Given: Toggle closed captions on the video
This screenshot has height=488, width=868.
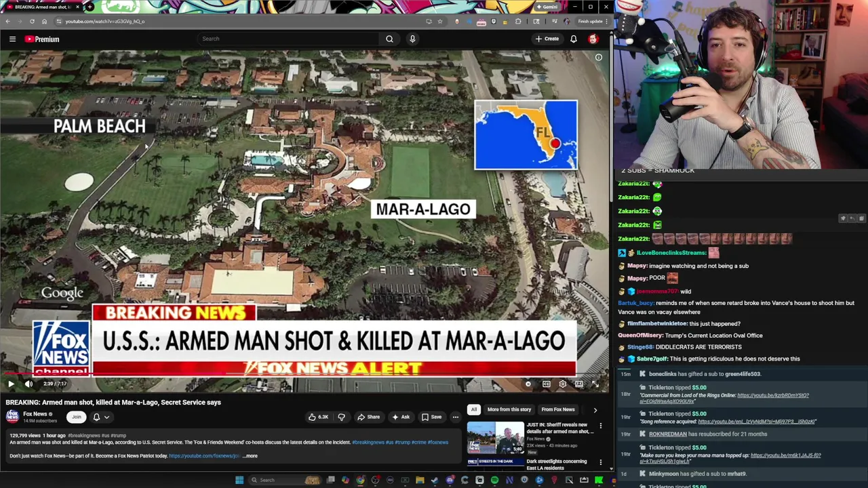Looking at the screenshot, I should pos(546,384).
